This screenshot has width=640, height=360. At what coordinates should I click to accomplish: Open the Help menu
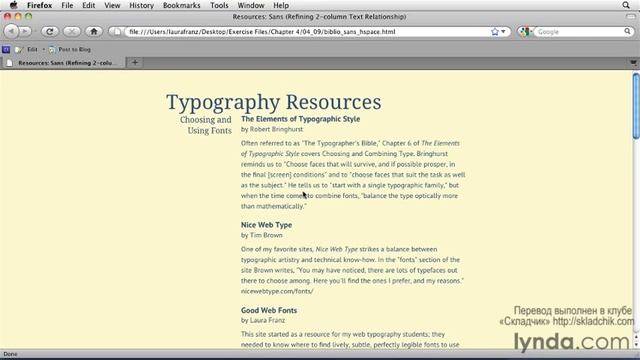pyautogui.click(x=281, y=5)
